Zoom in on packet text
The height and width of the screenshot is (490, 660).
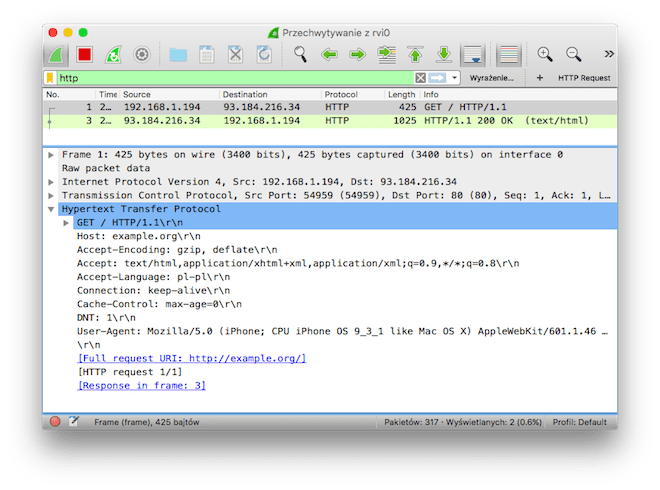click(x=545, y=54)
